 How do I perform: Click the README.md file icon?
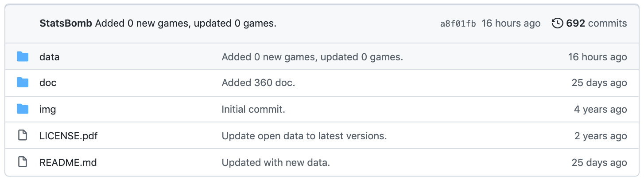[23, 162]
